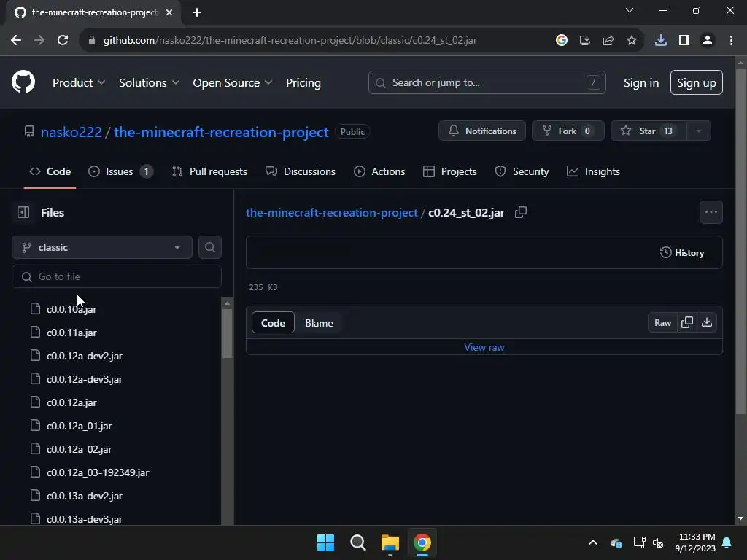Expand the Product menu
This screenshot has height=560, width=747.
tap(79, 82)
